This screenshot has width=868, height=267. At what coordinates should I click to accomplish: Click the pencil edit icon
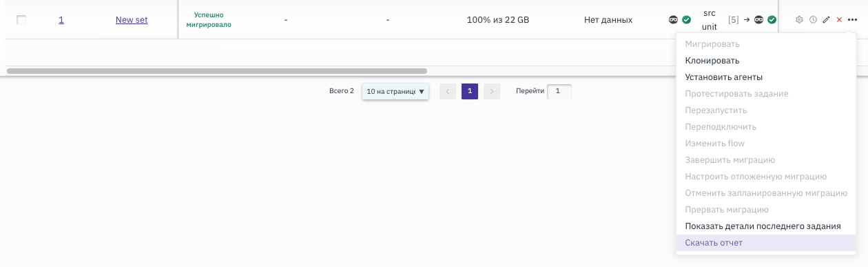826,20
